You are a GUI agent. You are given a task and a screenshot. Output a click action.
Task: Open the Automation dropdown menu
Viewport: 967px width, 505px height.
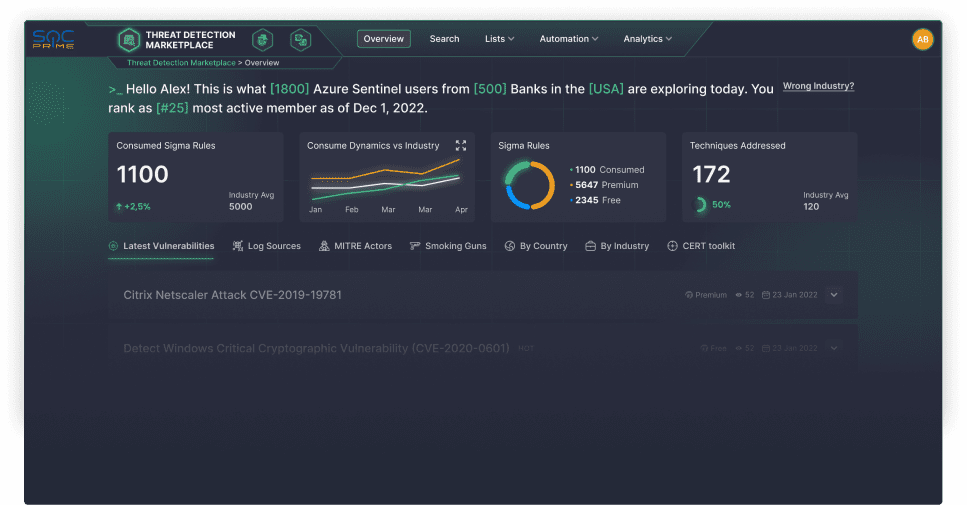(569, 39)
